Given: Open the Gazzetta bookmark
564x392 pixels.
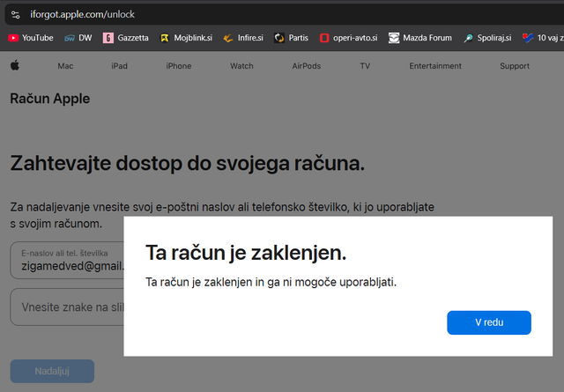Looking at the screenshot, I should [x=125, y=38].
